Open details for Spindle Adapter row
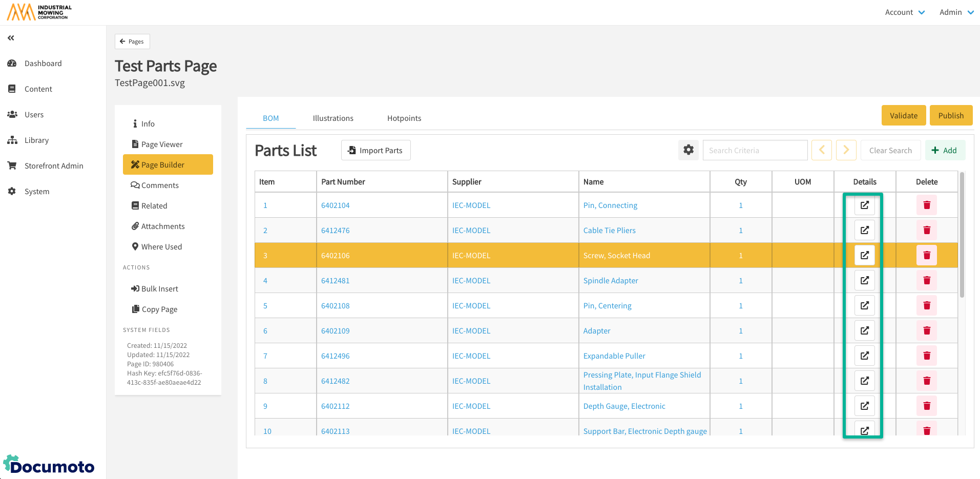 coord(864,280)
